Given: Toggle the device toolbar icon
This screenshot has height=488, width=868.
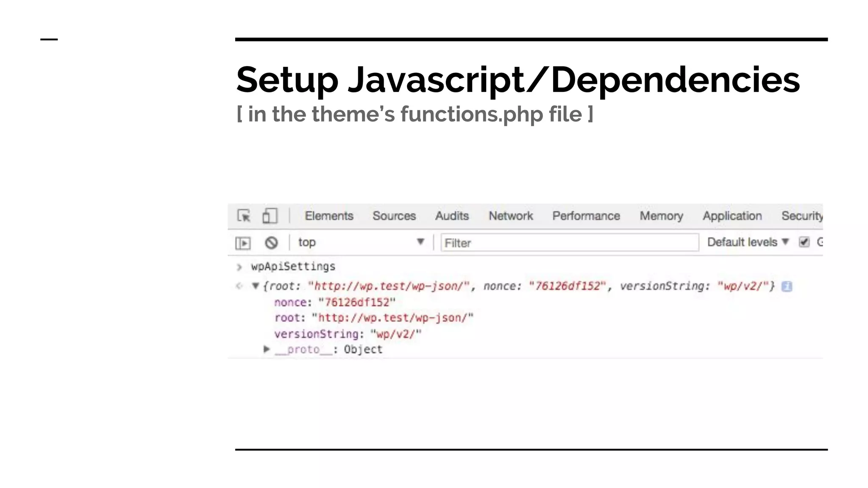Looking at the screenshot, I should point(270,216).
